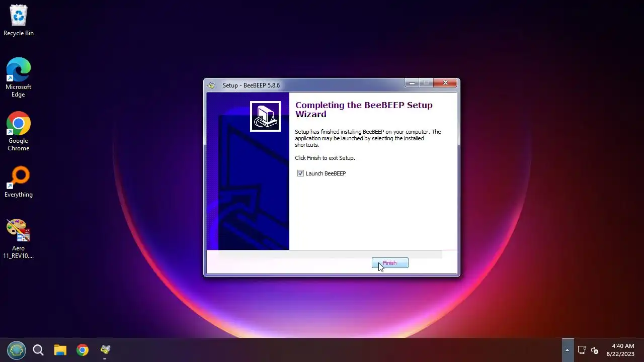Select the Google Chrome desktop shortcut

click(19, 131)
